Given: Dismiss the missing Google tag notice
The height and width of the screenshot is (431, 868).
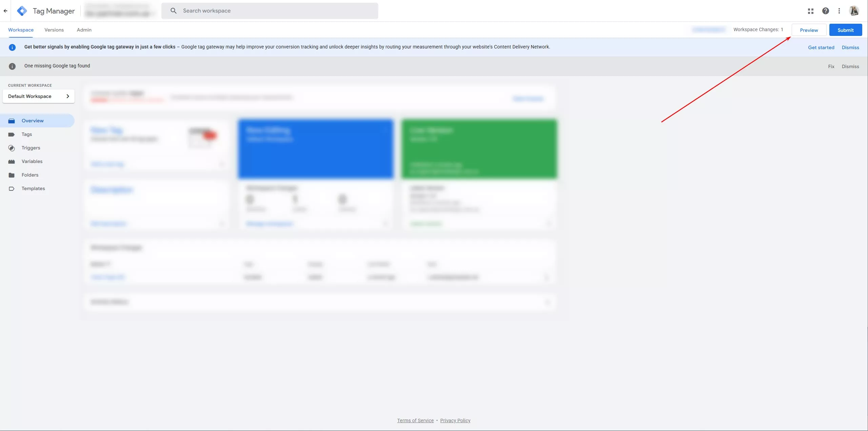Looking at the screenshot, I should click(850, 66).
